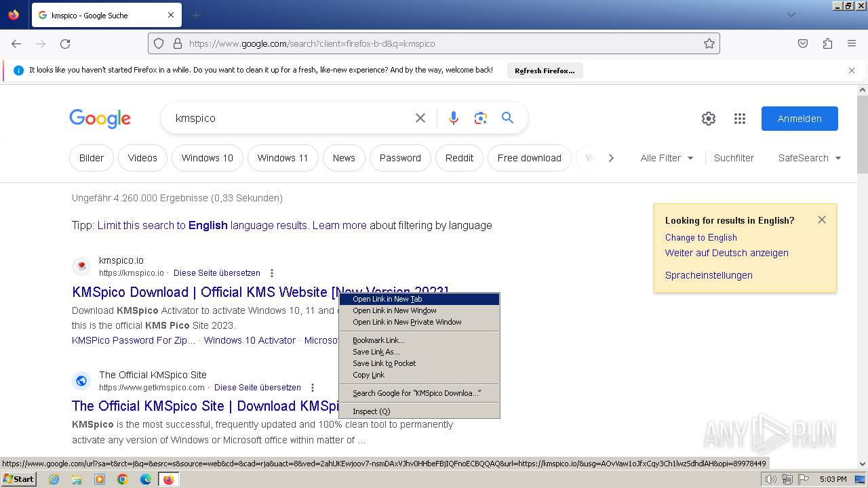Open the Windows Start button

coord(18,479)
